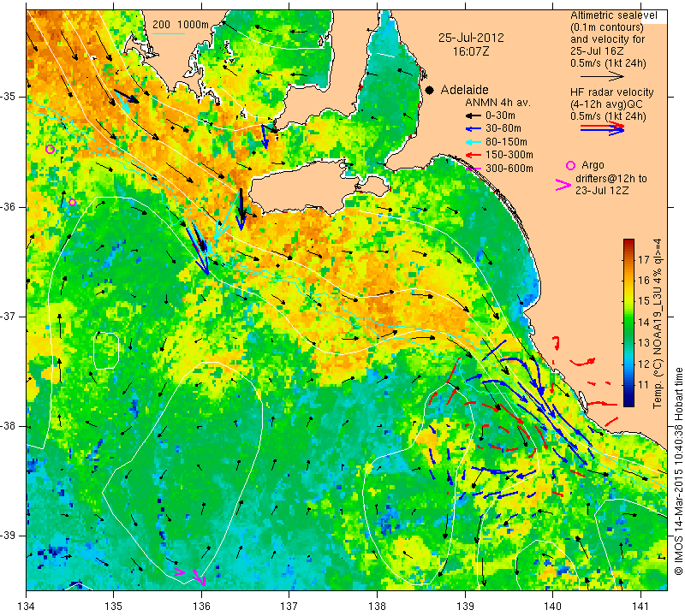Click latitude axis label -36
This screenshot has width=685, height=616.
point(9,206)
